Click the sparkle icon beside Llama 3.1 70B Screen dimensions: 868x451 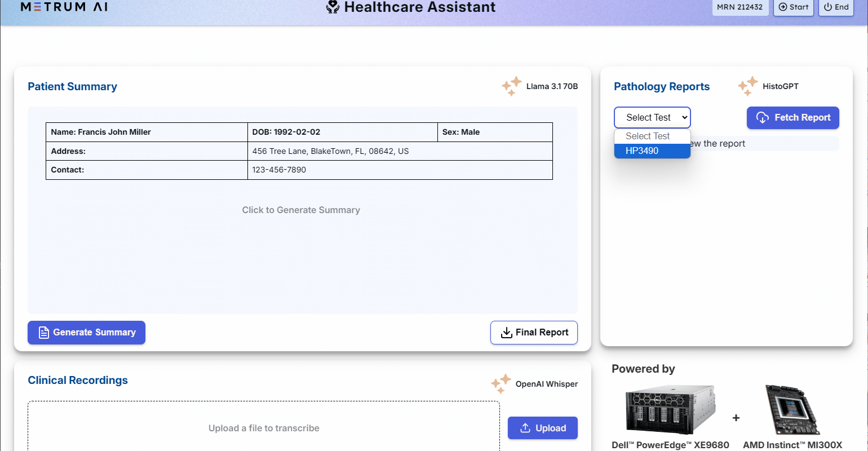pyautogui.click(x=512, y=86)
